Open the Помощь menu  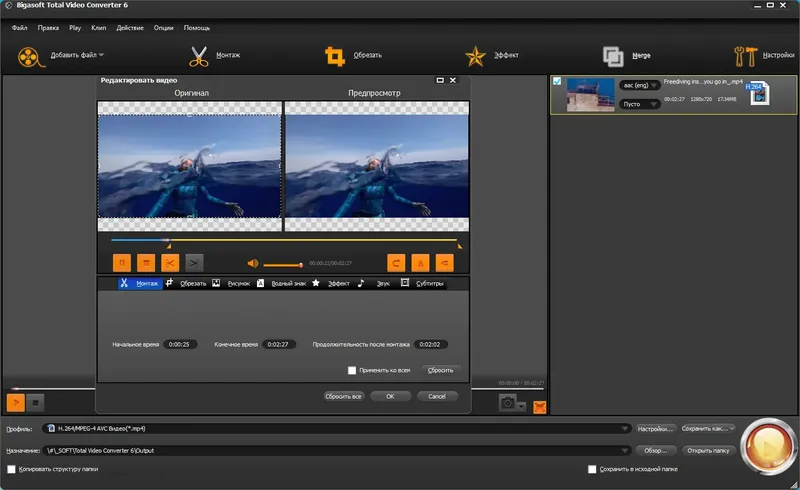196,28
